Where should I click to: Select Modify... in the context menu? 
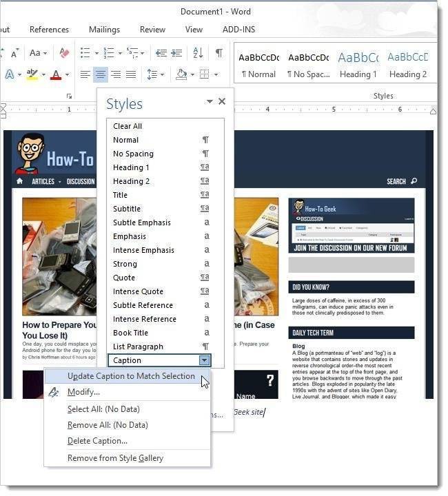point(83,392)
